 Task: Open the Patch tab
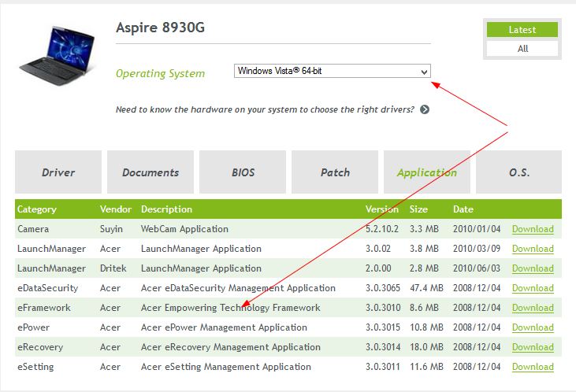[x=335, y=172]
